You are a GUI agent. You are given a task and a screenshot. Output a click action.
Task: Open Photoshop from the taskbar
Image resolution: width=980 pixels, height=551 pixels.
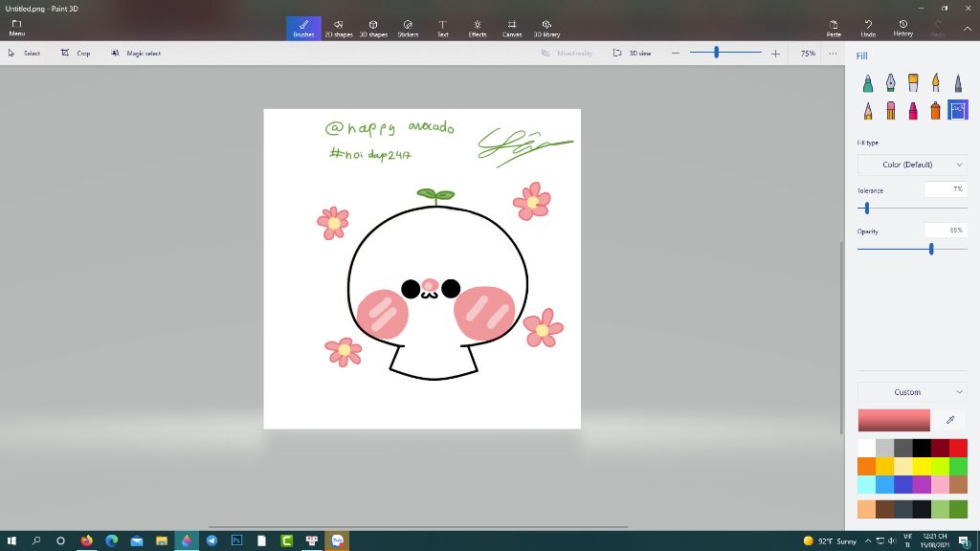236,540
